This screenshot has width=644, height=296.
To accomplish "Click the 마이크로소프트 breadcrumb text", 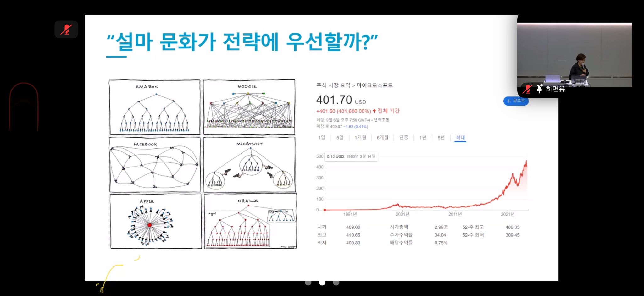I will point(375,85).
